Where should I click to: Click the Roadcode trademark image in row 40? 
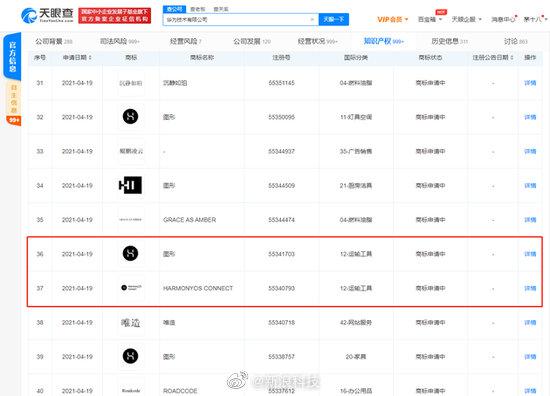point(131,390)
